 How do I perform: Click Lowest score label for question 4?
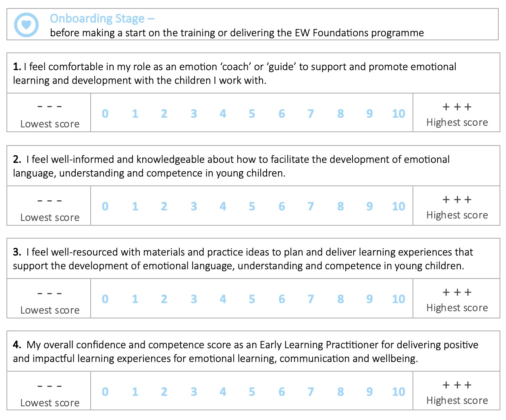[50, 403]
